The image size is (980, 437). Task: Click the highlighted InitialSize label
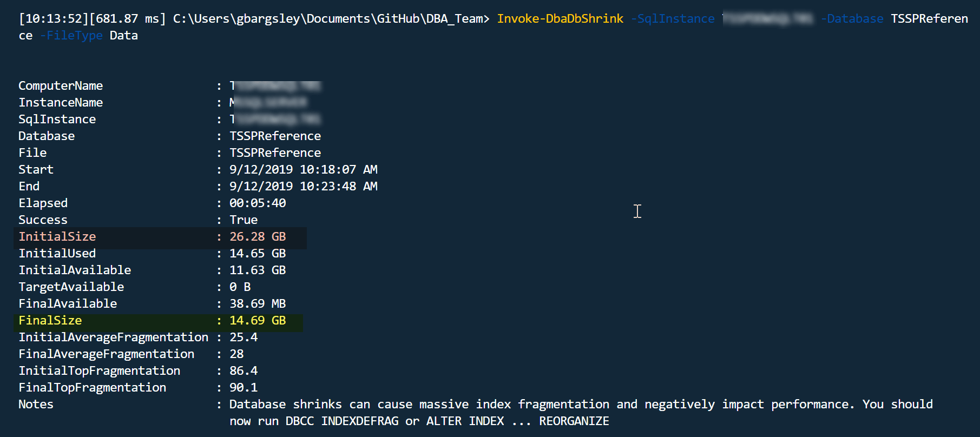point(57,236)
